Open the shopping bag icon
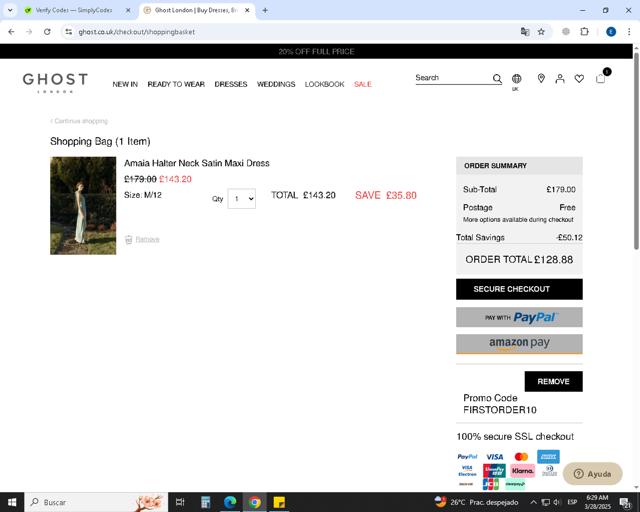The image size is (640, 512). (601, 78)
